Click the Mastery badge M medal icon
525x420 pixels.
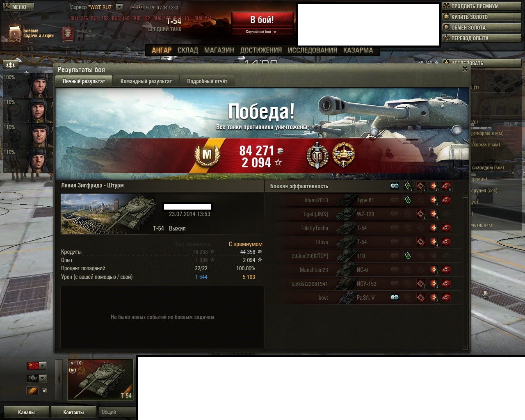[x=207, y=155]
